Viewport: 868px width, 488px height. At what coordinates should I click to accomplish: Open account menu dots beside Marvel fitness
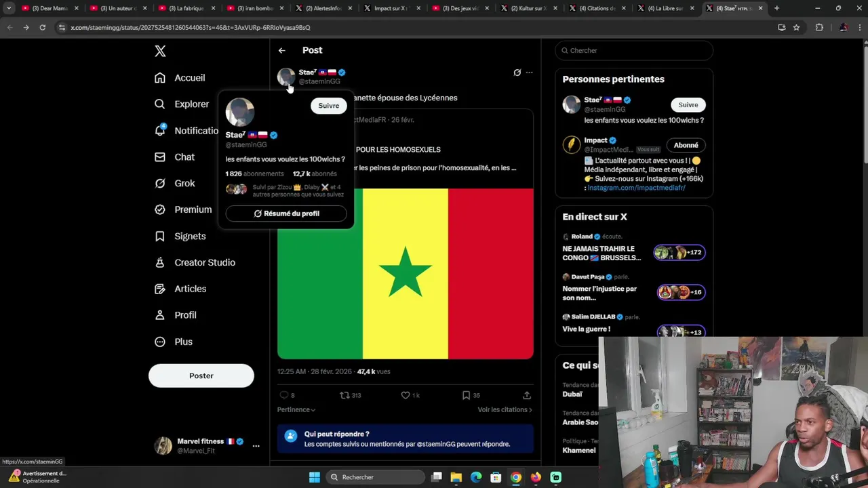point(256,445)
